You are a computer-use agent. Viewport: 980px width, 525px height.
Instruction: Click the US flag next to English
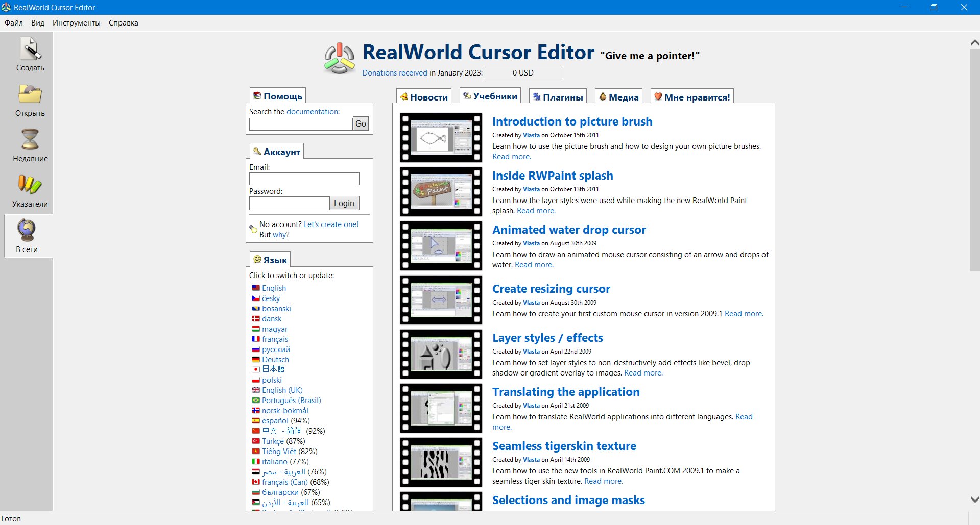pos(256,288)
